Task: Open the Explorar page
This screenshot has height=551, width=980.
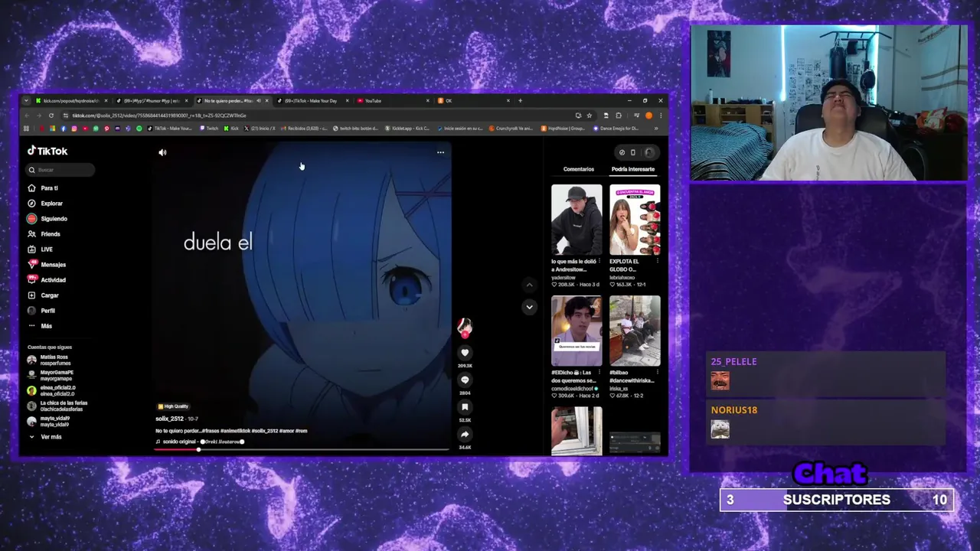Action: (45, 204)
